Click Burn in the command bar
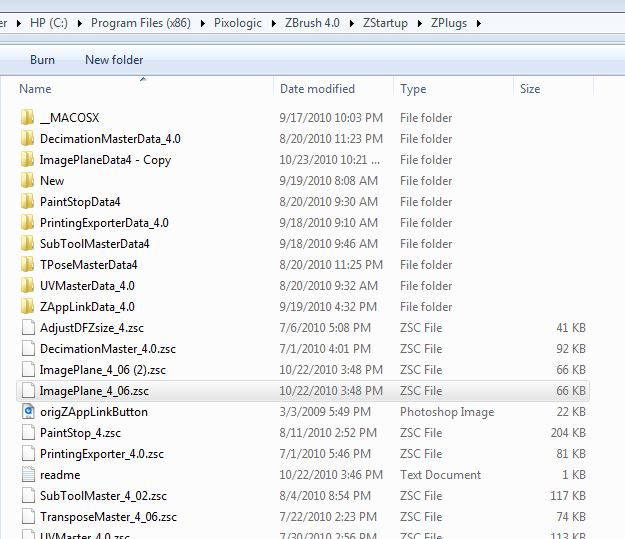This screenshot has width=625, height=539. [x=42, y=60]
